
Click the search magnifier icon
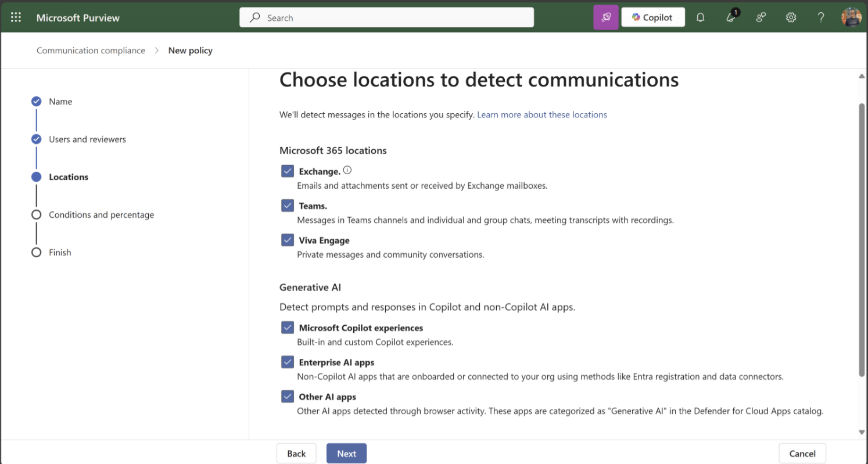[254, 17]
